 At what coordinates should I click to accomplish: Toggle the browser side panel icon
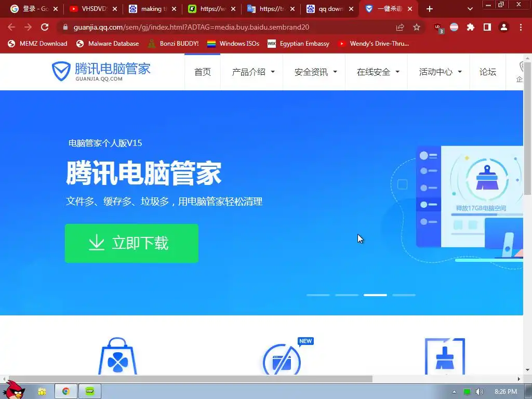pos(487,27)
